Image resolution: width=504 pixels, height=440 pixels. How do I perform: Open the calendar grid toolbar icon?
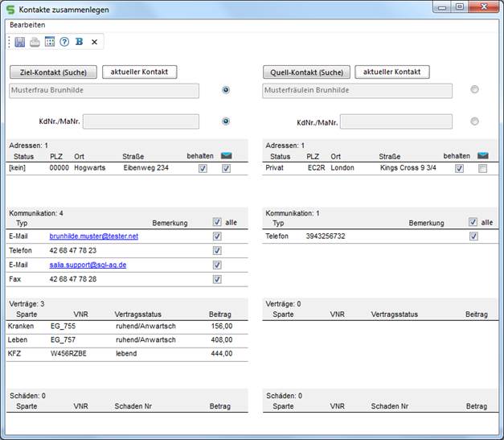point(49,42)
